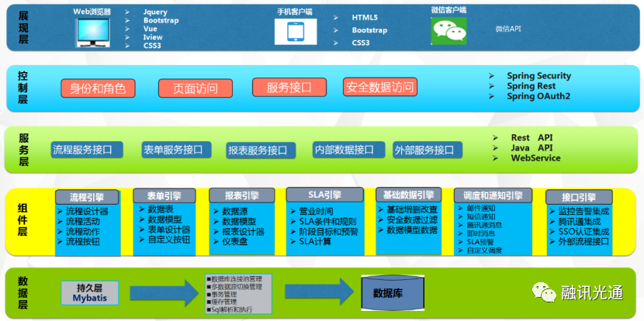Select the 调度和通知引擎 header
The width and height of the screenshot is (644, 321).
click(x=493, y=195)
